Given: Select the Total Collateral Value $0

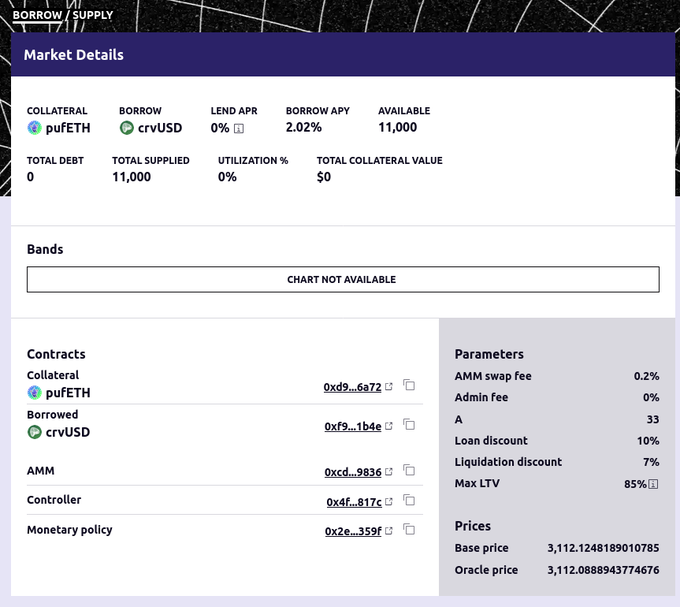Looking at the screenshot, I should click(x=324, y=177).
